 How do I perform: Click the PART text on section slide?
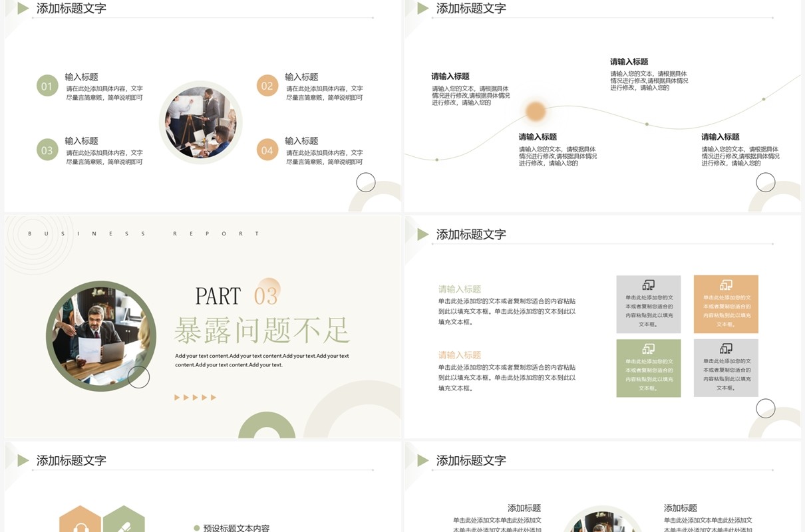click(218, 295)
